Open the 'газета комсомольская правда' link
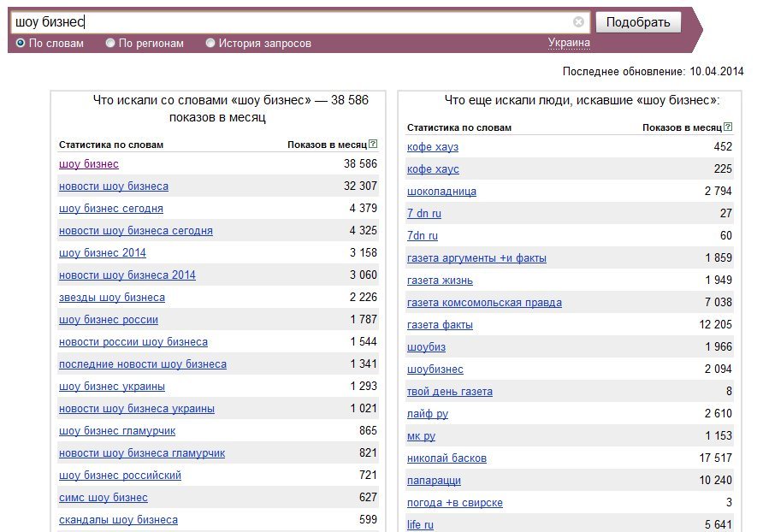This screenshot has height=532, width=763. (x=484, y=303)
